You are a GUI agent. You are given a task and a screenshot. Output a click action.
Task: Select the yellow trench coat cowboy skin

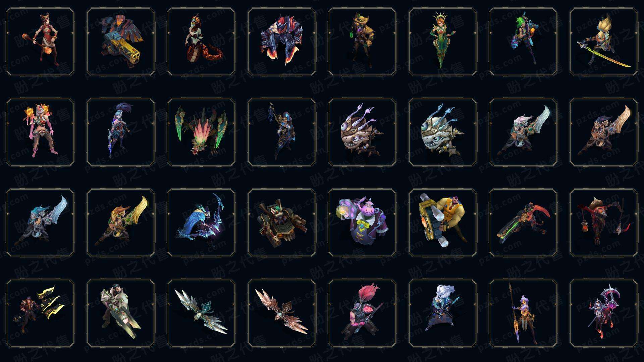point(362,42)
